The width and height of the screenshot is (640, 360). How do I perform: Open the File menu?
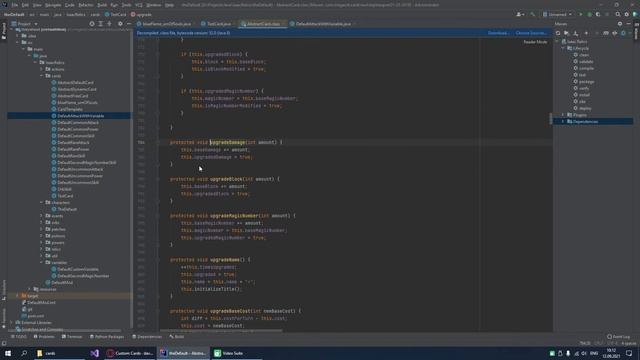point(15,5)
